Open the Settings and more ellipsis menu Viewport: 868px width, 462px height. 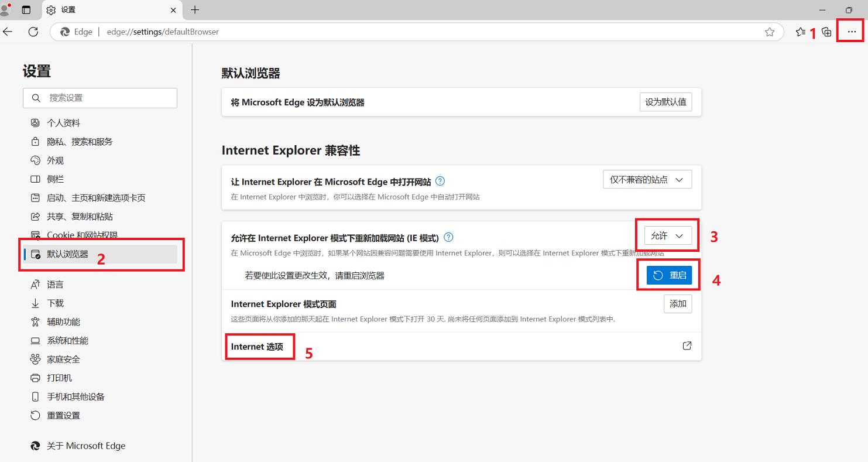click(x=851, y=32)
